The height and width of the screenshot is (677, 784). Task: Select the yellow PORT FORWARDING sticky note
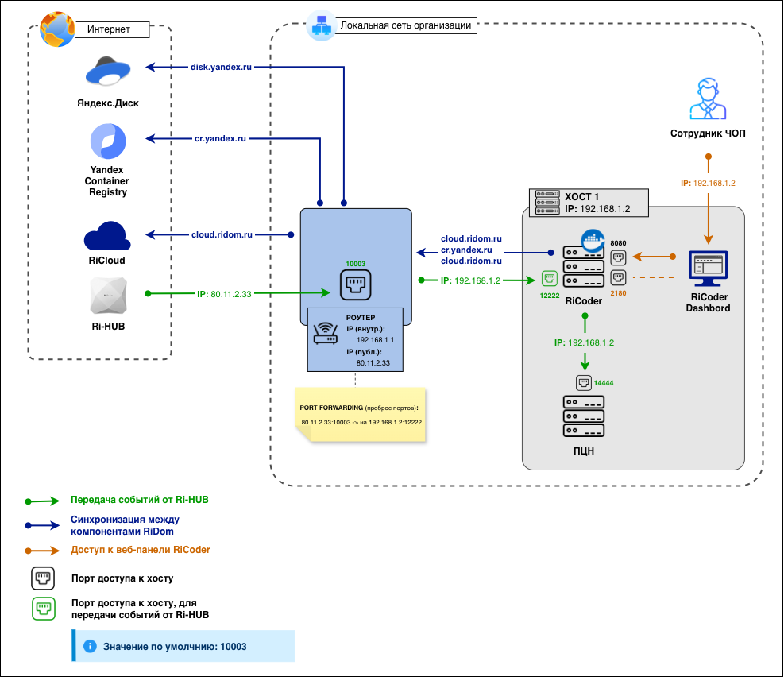[x=360, y=415]
